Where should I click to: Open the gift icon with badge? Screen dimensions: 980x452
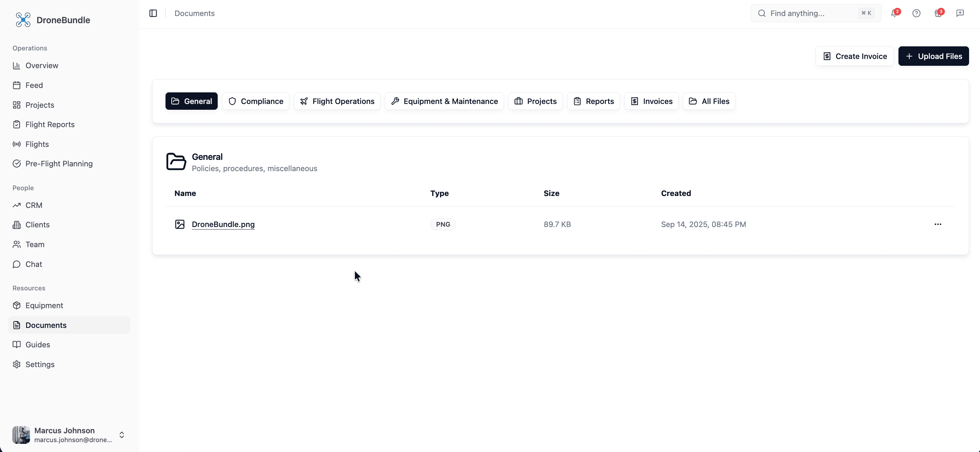point(938,13)
